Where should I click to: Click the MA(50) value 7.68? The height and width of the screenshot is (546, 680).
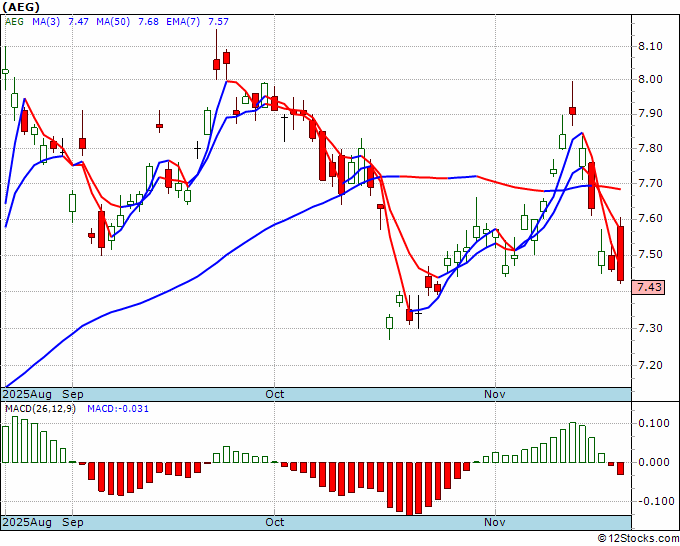tap(148, 22)
